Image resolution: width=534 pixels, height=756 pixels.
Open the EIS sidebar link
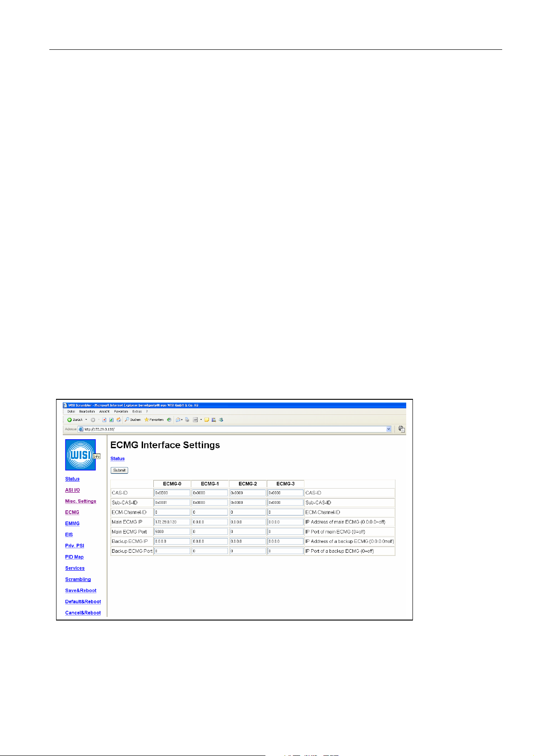69,535
